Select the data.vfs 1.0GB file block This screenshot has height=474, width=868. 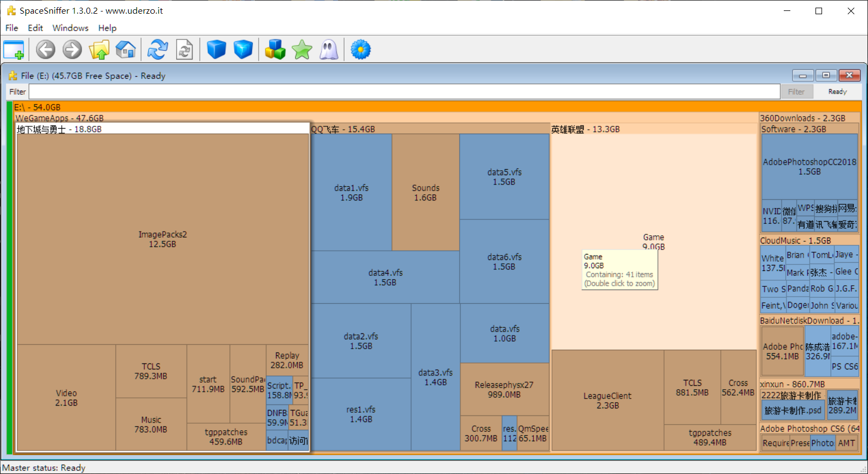tap(504, 333)
